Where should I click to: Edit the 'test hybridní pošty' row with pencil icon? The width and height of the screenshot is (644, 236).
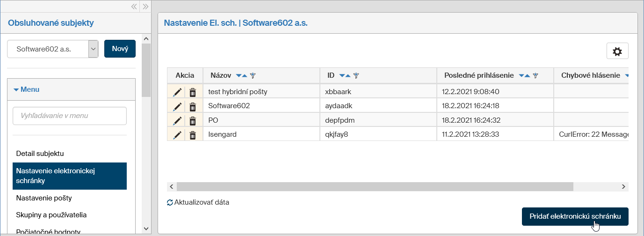click(177, 92)
